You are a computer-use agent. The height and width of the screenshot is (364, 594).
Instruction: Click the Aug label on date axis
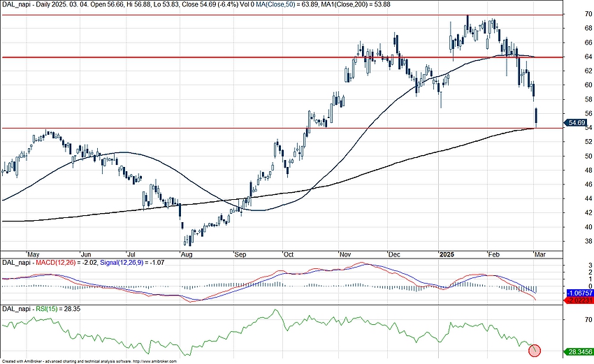(x=187, y=254)
